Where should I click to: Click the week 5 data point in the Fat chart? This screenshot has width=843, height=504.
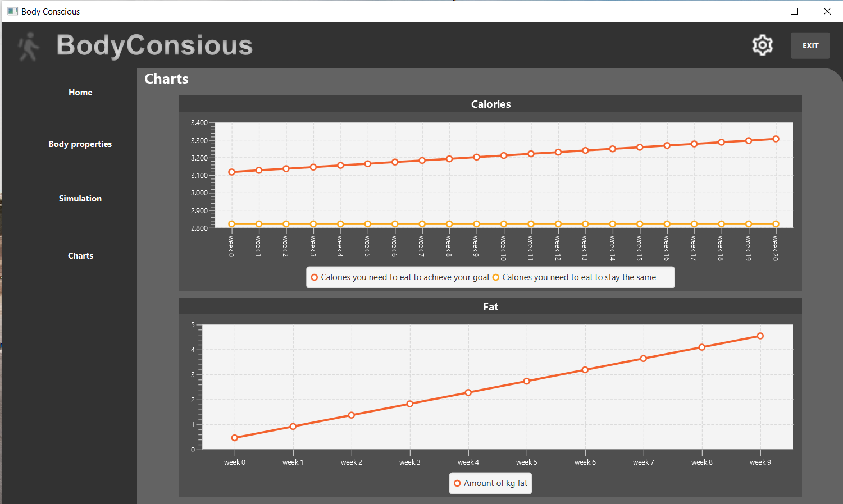[x=527, y=381]
